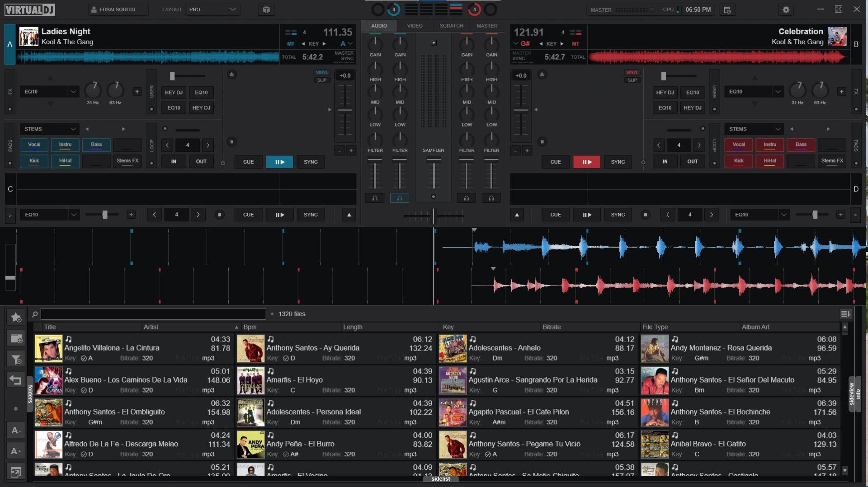Decrease font size with the A- icon
This screenshot has width=868, height=487.
pyautogui.click(x=16, y=430)
